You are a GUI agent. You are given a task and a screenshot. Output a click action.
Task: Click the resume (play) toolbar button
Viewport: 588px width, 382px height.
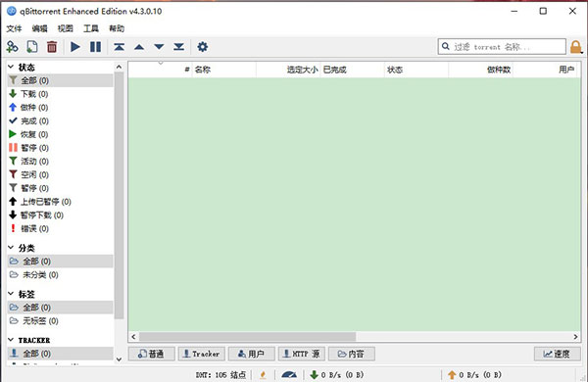pos(75,47)
